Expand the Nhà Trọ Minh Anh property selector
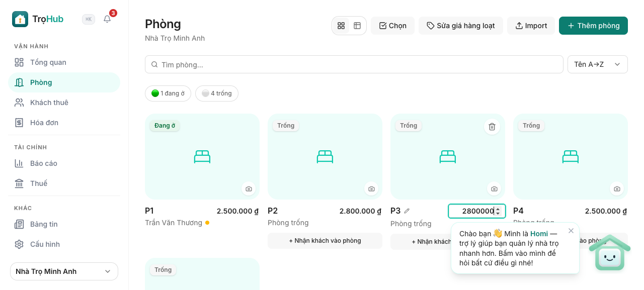This screenshot has width=644, height=290. pos(64,271)
